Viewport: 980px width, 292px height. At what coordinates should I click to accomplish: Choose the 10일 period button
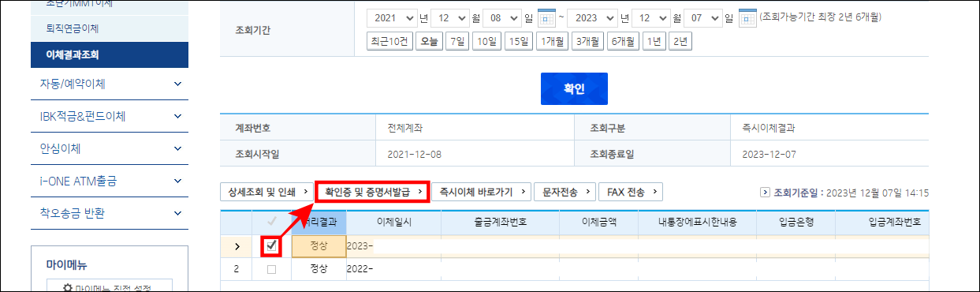coord(487,42)
